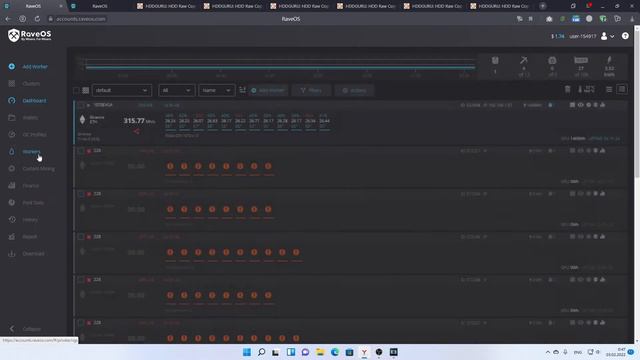The image size is (640, 360).
Task: Open the console icon of active worker
Action: (x=572, y=105)
